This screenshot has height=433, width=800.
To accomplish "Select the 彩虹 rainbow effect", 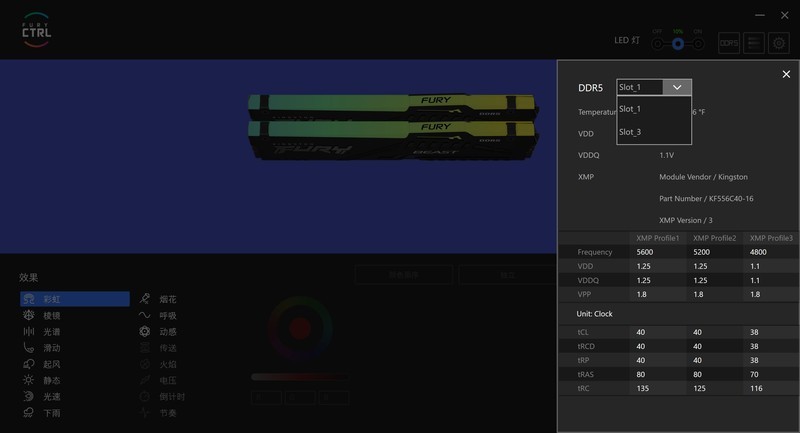I will pos(74,299).
